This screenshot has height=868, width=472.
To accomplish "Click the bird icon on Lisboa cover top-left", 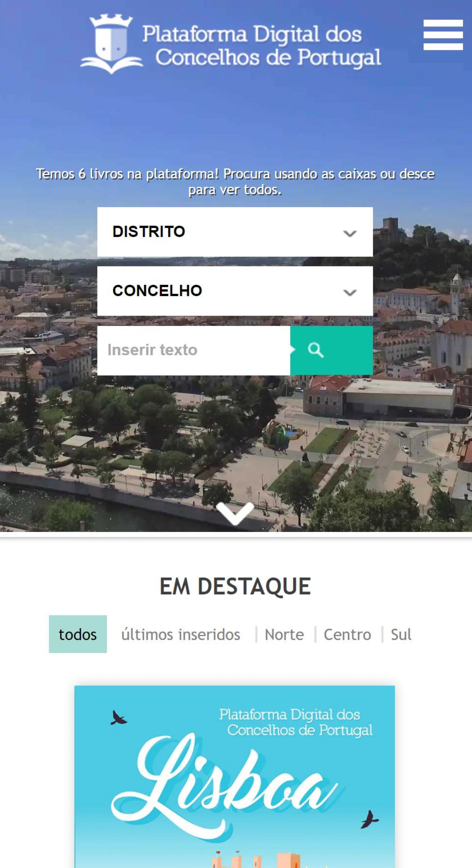I will point(118,718).
